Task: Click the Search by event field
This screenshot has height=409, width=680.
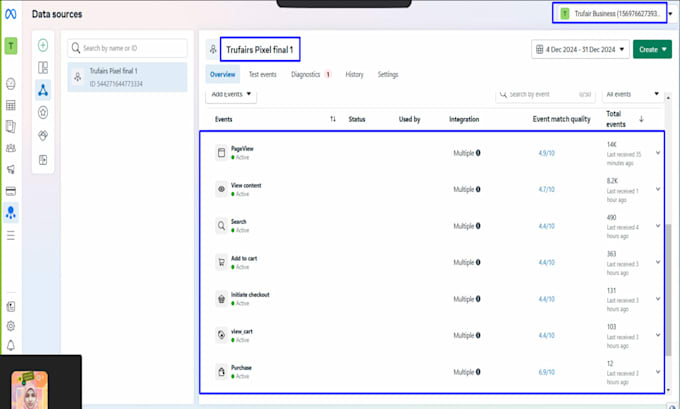Action: coord(545,94)
